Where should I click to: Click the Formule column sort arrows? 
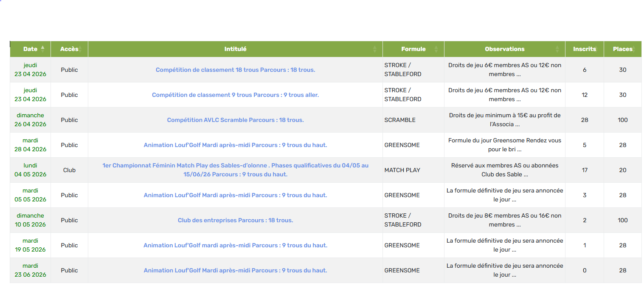pyautogui.click(x=436, y=49)
